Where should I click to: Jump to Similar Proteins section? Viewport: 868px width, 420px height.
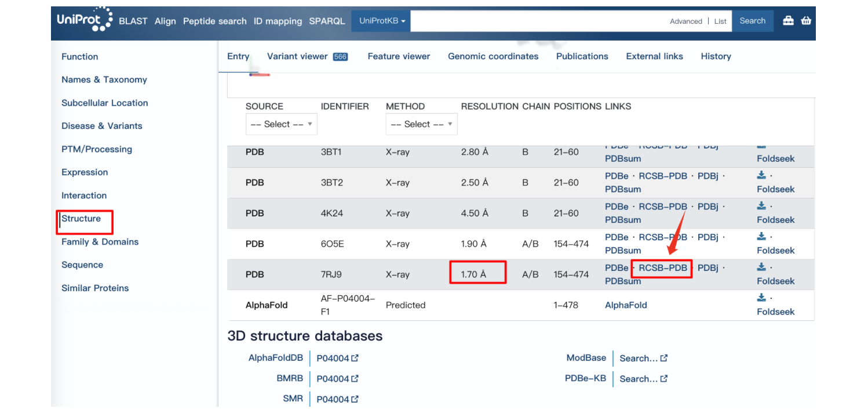click(x=95, y=288)
